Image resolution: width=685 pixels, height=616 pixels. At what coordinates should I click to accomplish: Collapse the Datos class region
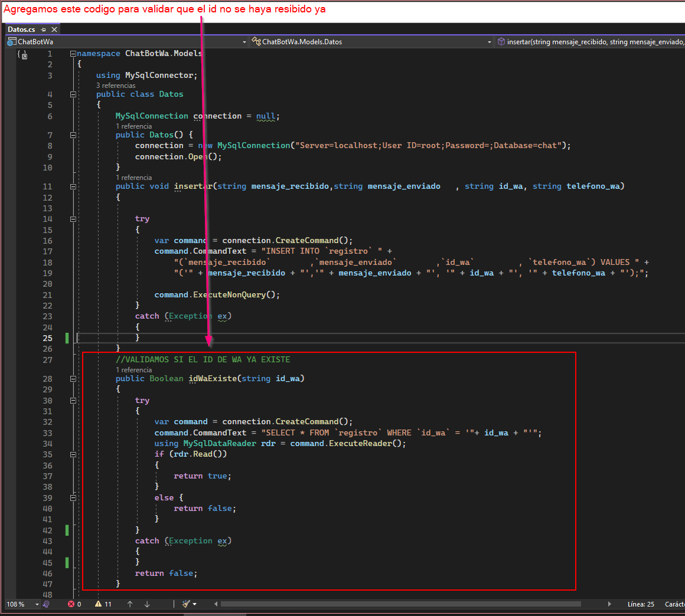pyautogui.click(x=73, y=94)
